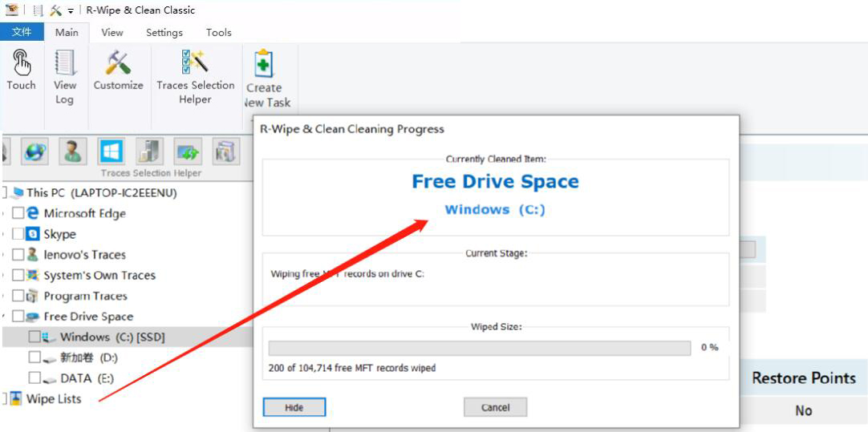Open View Log from the ribbon
Image resolution: width=868 pixels, height=432 pixels.
coord(65,77)
